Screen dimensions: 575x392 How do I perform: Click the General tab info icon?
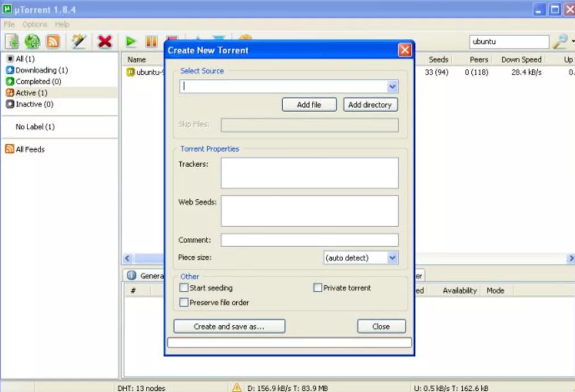tap(131, 275)
